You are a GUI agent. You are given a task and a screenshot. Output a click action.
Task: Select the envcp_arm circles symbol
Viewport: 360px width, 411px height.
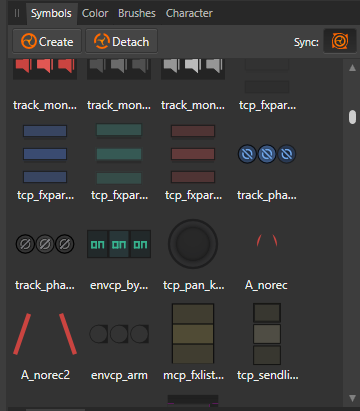coord(119,334)
